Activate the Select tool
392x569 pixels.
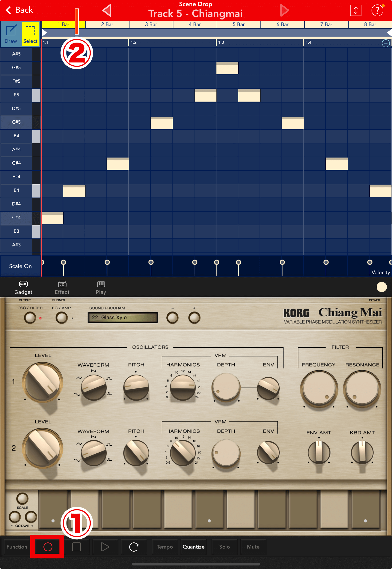click(31, 34)
